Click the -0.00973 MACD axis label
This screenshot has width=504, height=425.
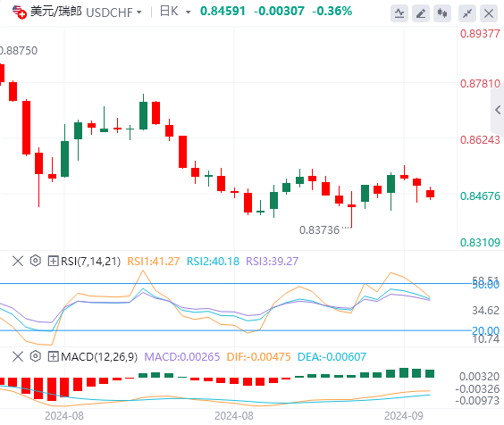pos(477,401)
